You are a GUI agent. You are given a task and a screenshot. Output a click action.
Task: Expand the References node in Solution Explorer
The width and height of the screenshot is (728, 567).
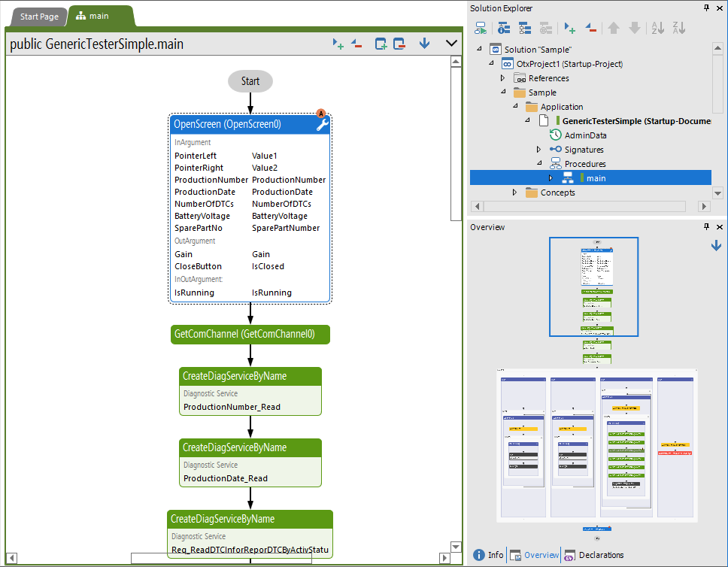click(x=502, y=77)
